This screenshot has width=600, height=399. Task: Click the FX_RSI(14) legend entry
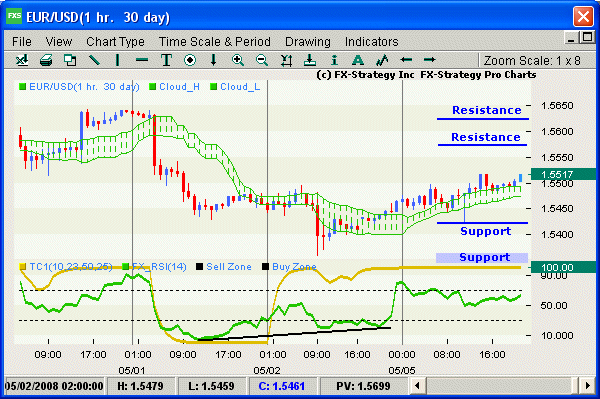(x=154, y=267)
